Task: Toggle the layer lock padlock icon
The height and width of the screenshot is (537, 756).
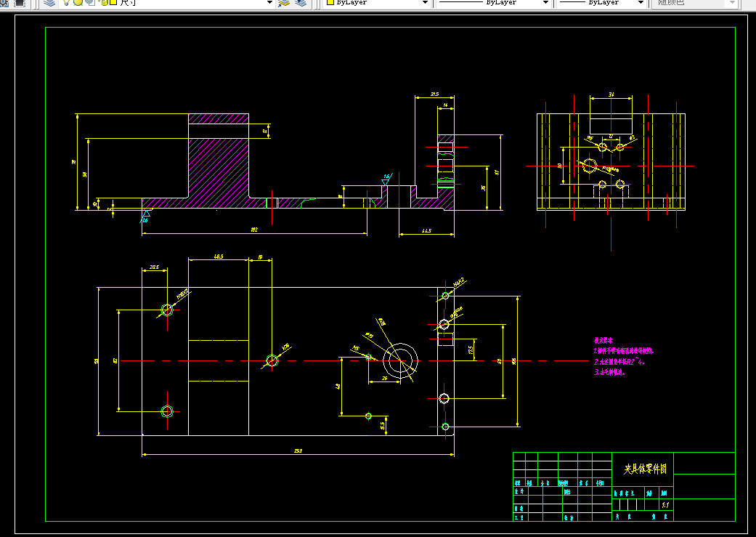Action: point(104,2)
